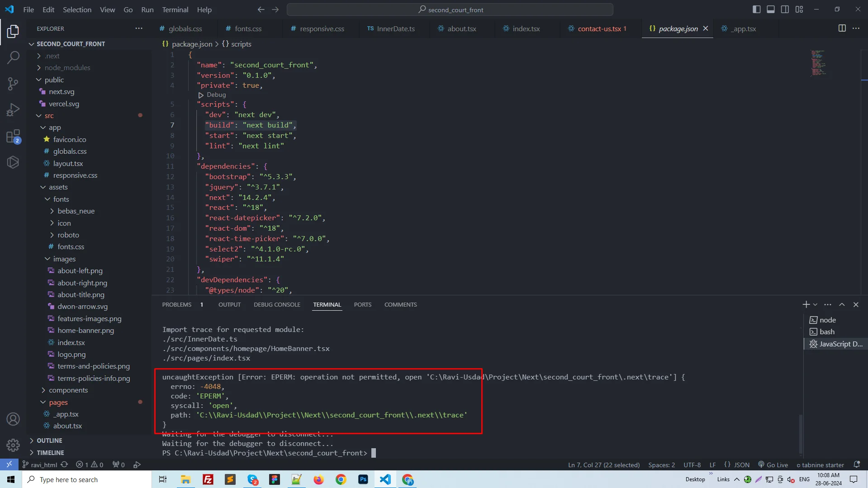This screenshot has height=488, width=868.
Task: Expand the OUTLINE section
Action: click(49, 441)
